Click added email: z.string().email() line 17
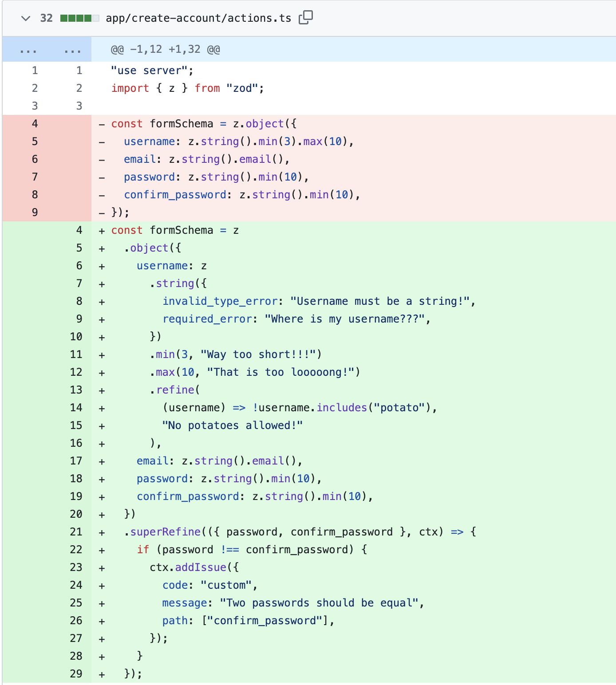The image size is (616, 685). coord(220,461)
